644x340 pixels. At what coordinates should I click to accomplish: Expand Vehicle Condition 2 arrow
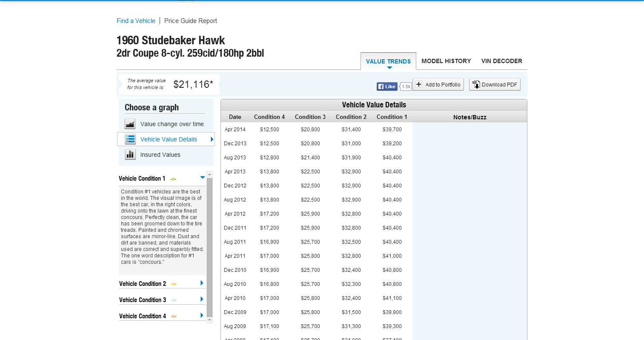[x=202, y=283]
